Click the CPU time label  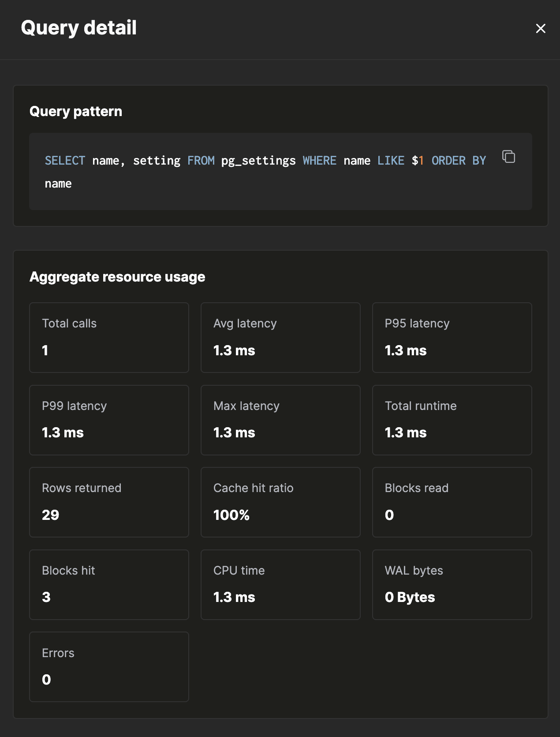point(239,571)
